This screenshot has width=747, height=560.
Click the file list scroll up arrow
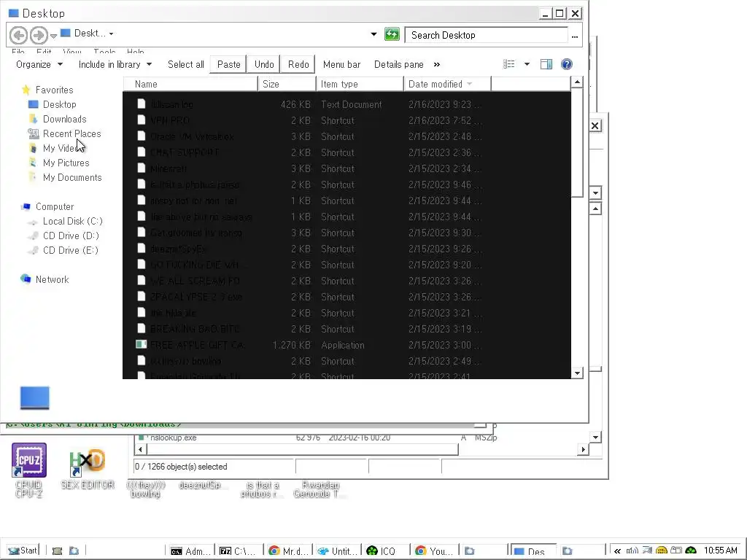click(x=577, y=82)
